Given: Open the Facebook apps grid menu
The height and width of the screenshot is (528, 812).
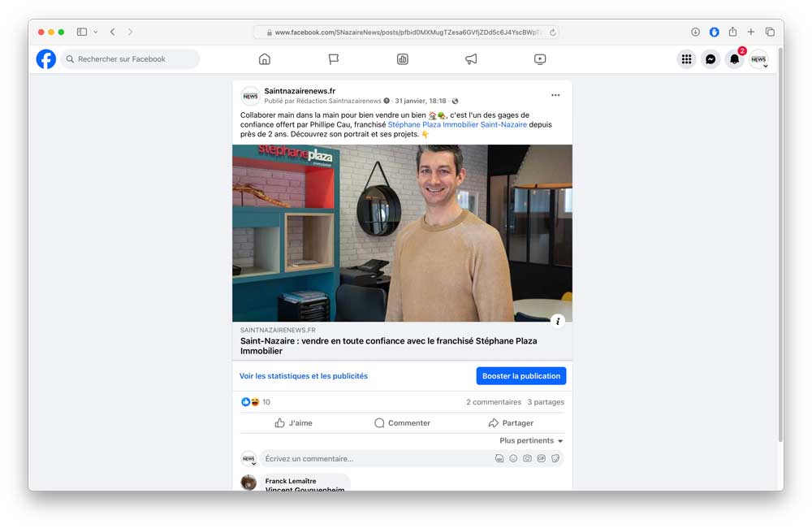Looking at the screenshot, I should coord(686,59).
